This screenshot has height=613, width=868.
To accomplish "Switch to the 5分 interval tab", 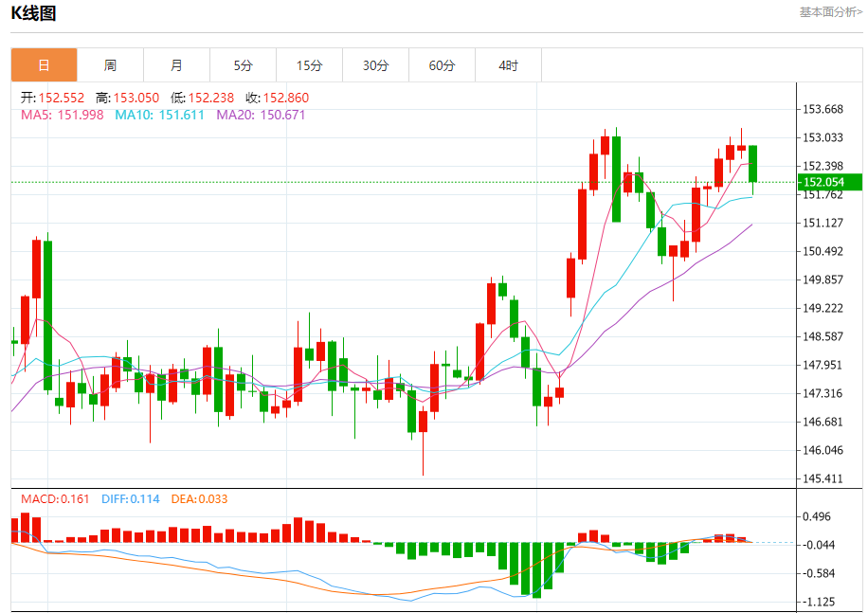I will click(x=244, y=65).
